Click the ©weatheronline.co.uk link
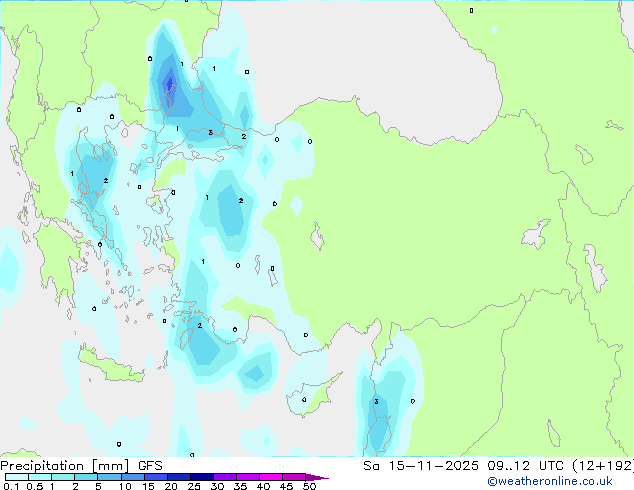Image resolution: width=634 pixels, height=490 pixels. click(x=550, y=481)
